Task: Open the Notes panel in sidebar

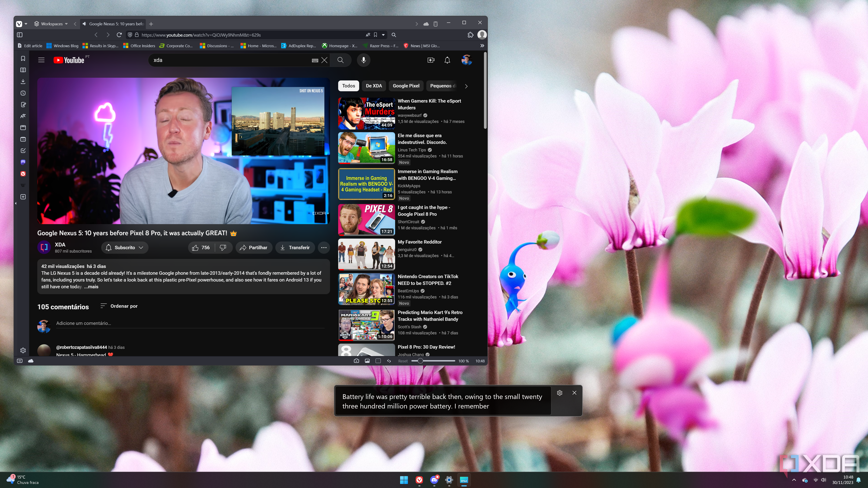Action: pos(23,105)
